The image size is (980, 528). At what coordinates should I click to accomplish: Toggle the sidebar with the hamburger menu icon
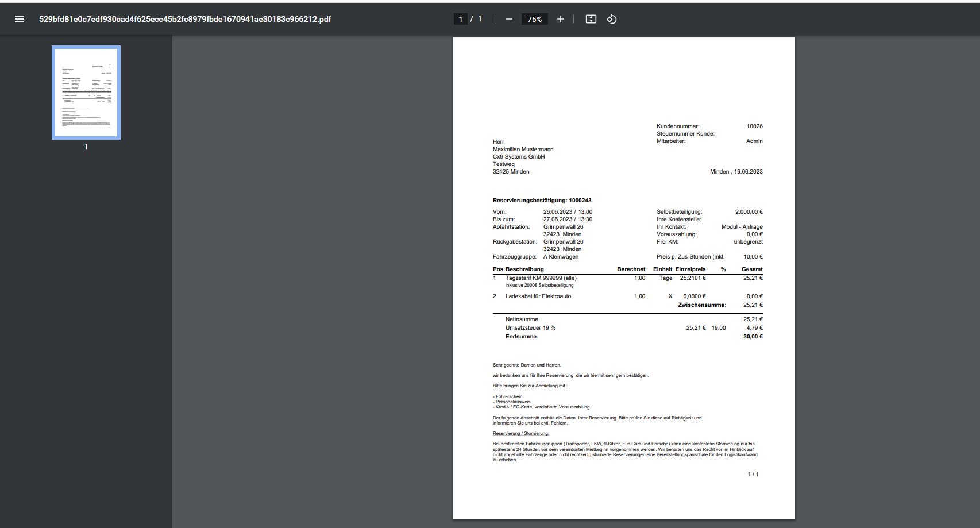point(20,19)
